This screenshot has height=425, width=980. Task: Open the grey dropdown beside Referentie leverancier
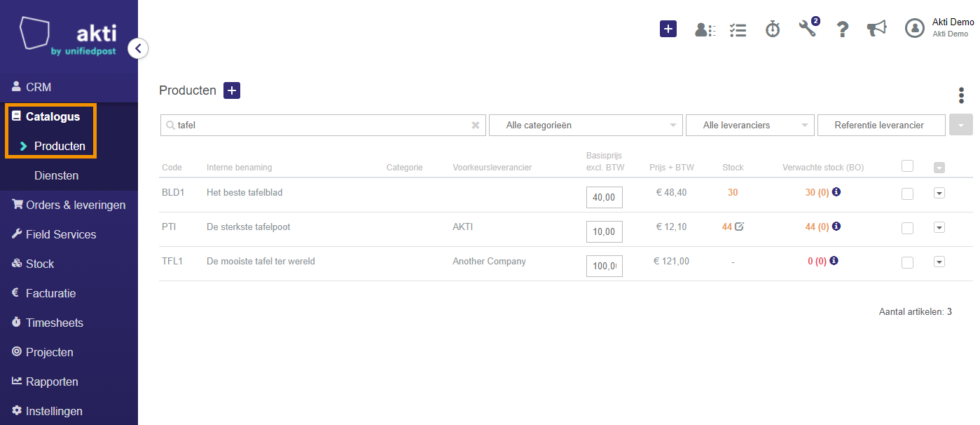tap(961, 126)
